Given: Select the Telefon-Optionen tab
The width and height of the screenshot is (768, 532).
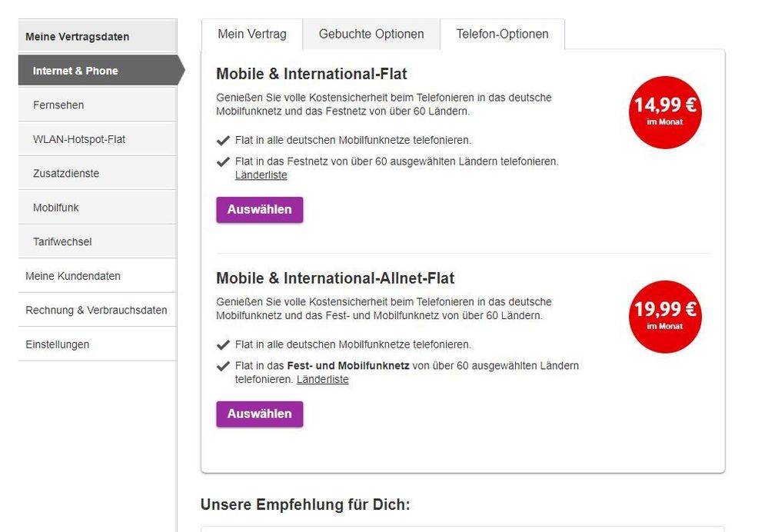Looking at the screenshot, I should 503,35.
